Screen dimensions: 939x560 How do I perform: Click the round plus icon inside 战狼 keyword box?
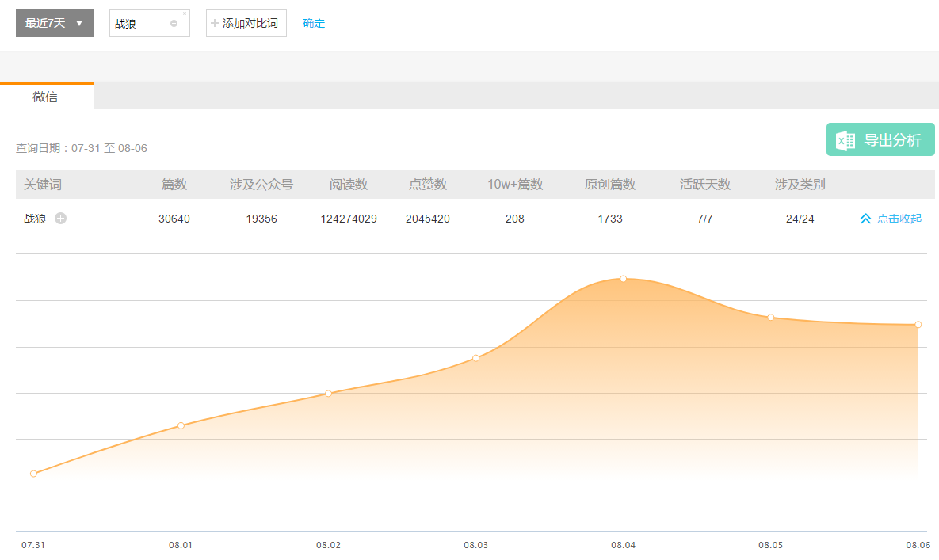(x=174, y=24)
